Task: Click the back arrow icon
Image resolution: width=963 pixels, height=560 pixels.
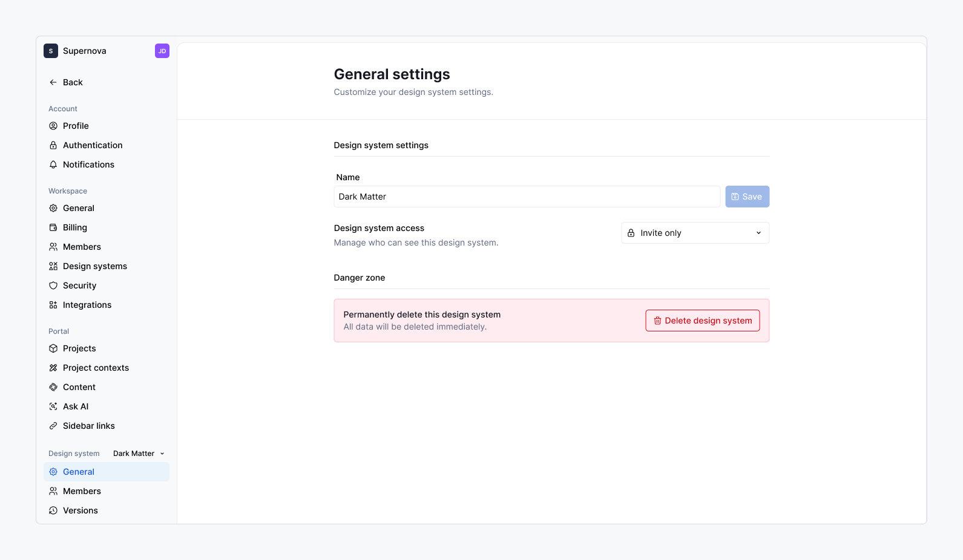Action: pos(53,82)
